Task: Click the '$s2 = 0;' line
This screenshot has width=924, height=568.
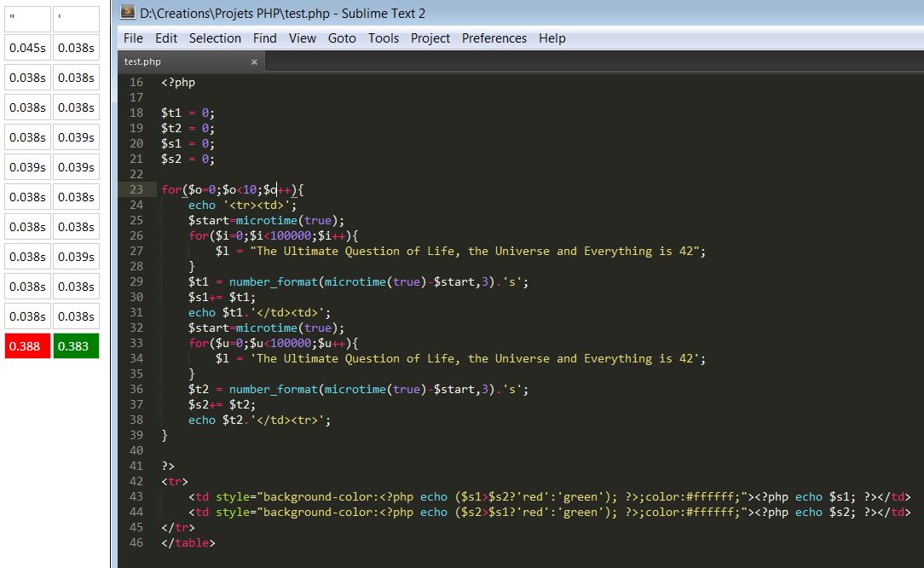Action: click(x=188, y=159)
